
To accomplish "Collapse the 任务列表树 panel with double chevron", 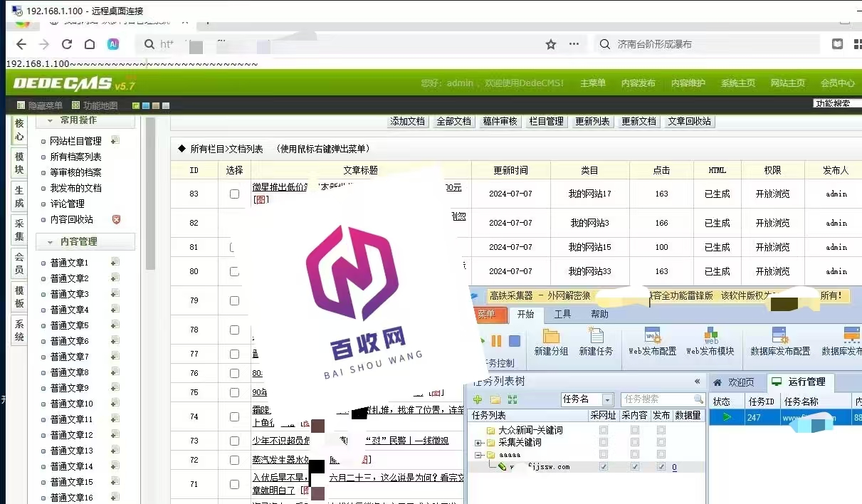I will point(698,381).
